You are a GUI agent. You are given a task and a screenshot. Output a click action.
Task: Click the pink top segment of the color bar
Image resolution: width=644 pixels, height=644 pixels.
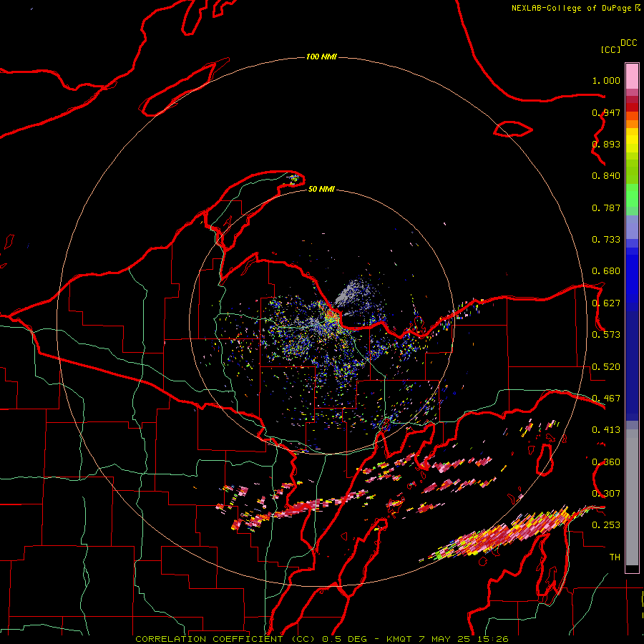pyautogui.click(x=632, y=76)
